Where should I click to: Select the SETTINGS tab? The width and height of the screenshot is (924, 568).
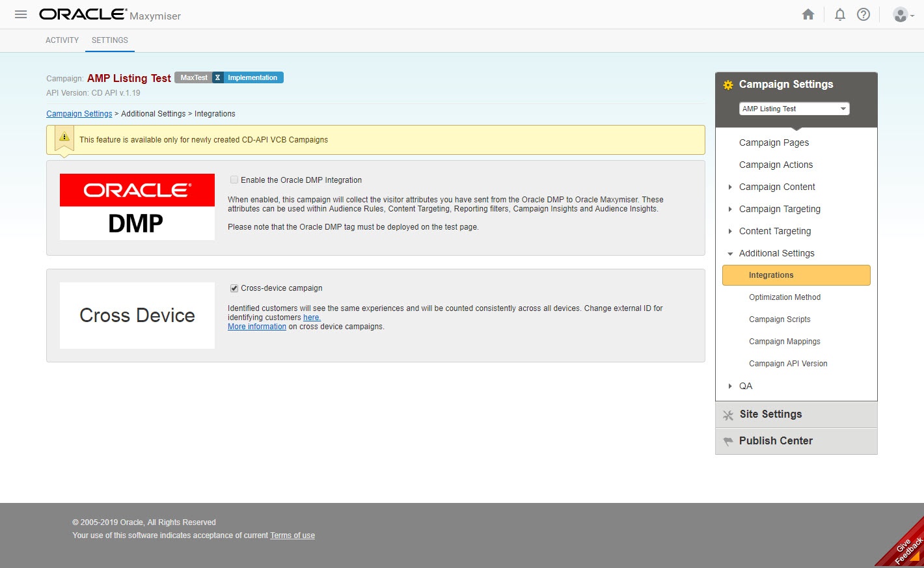tap(110, 40)
